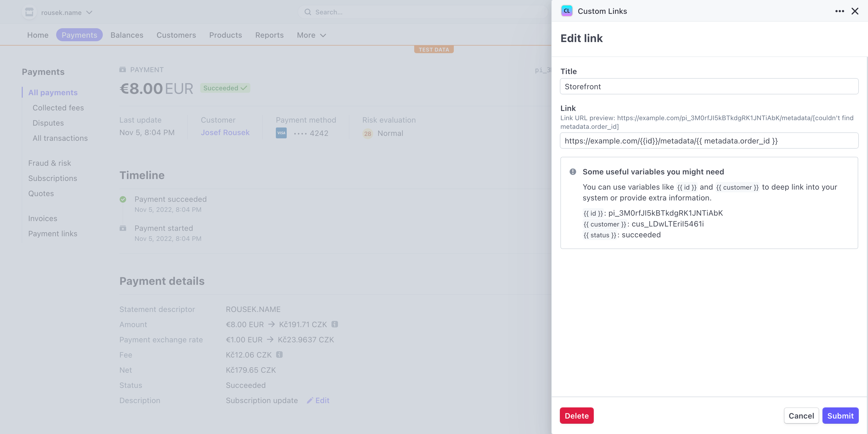This screenshot has height=434, width=868.
Task: Open the Reports tab
Action: [x=269, y=35]
